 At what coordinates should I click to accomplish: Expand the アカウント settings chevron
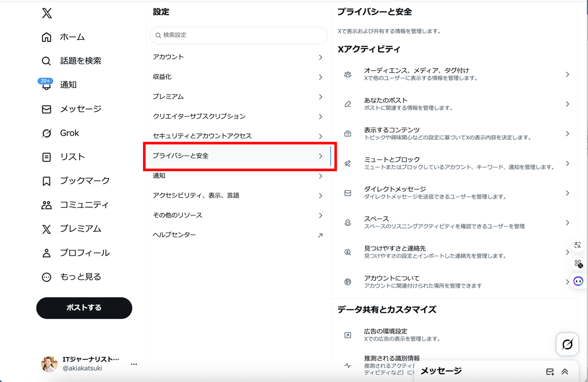tap(320, 57)
